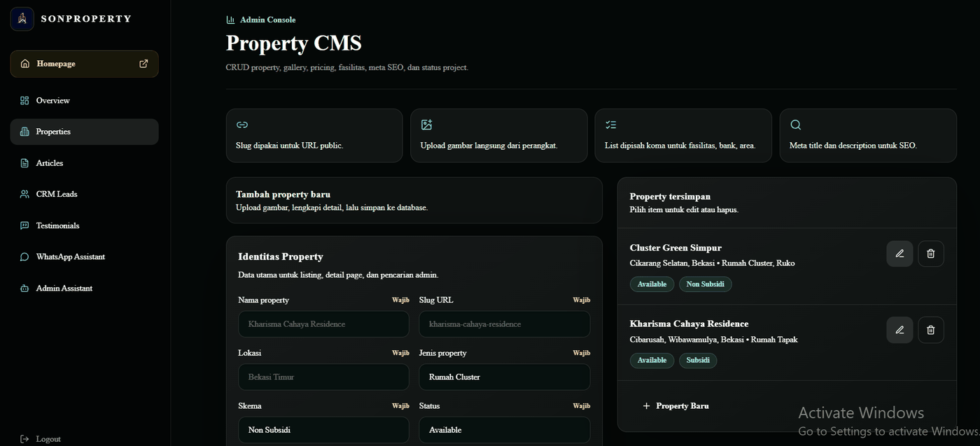Viewport: 980px width, 446px height.
Task: Click the Property CMS heading
Action: coord(293,43)
